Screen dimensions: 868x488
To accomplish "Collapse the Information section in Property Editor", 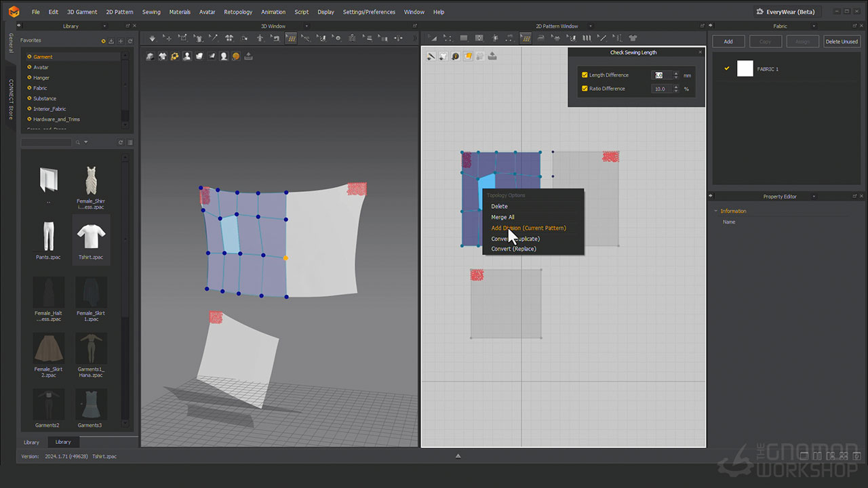I will [x=715, y=211].
